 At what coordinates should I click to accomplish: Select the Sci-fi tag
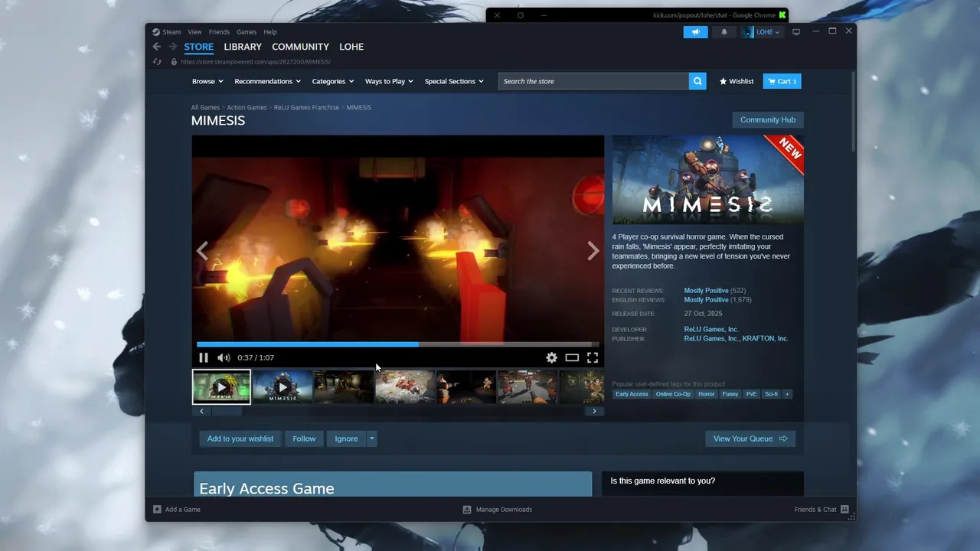coord(771,394)
